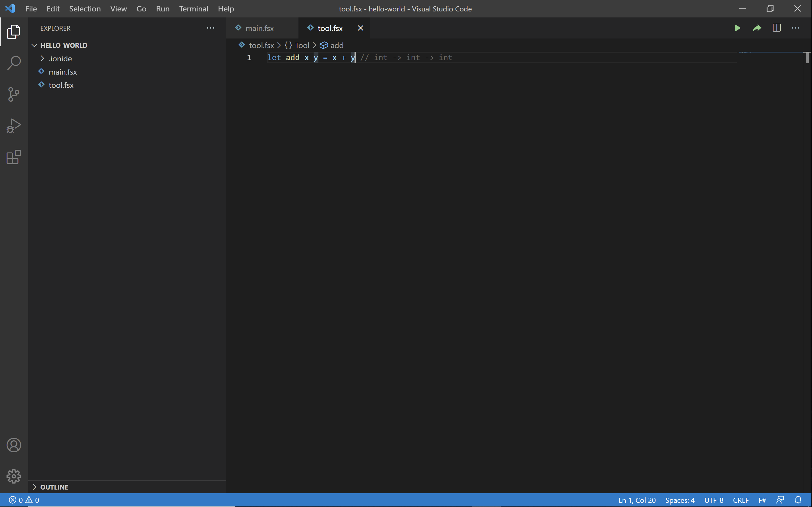
Task: Expand the .ionide folder
Action: (x=60, y=59)
